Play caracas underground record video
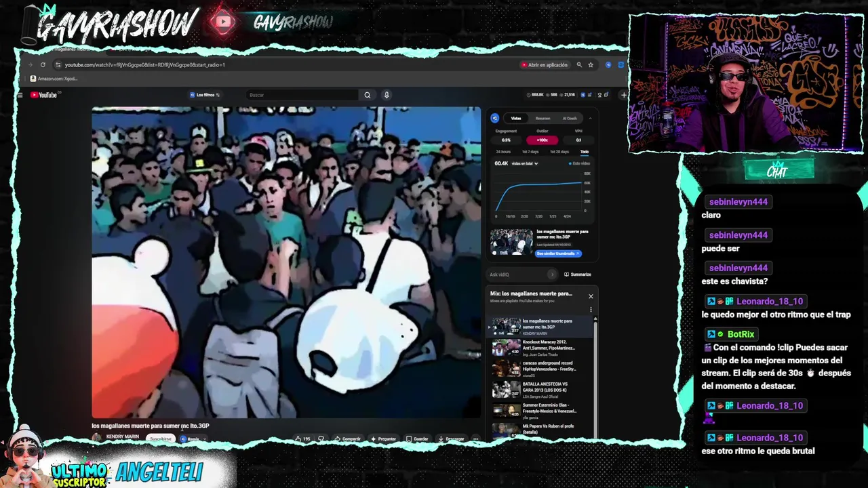The height and width of the screenshot is (488, 868). pos(540,369)
